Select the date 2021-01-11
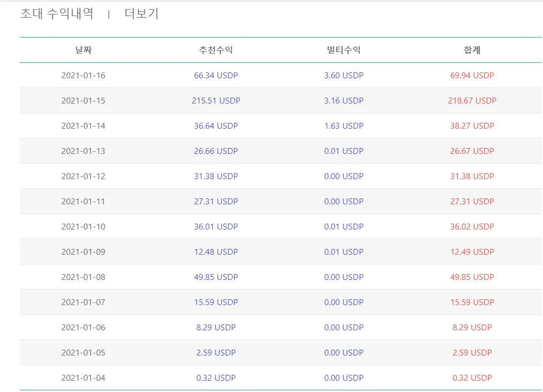Image resolution: width=543 pixels, height=392 pixels. 84,202
